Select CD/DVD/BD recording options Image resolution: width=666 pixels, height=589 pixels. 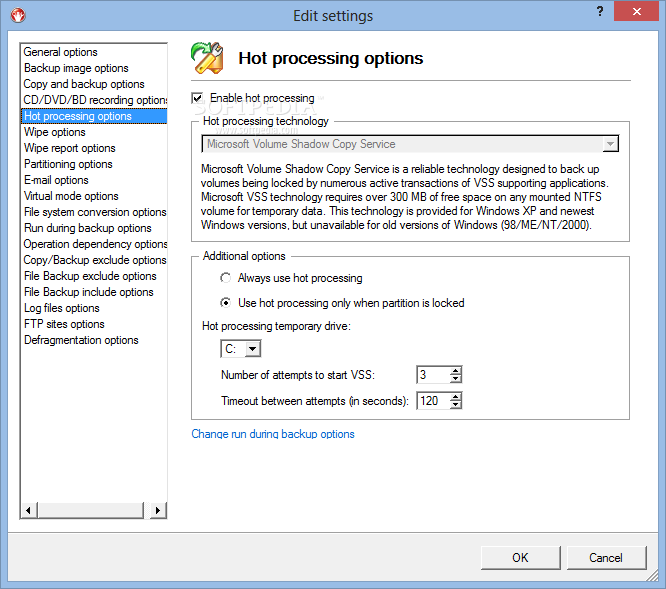pos(95,100)
